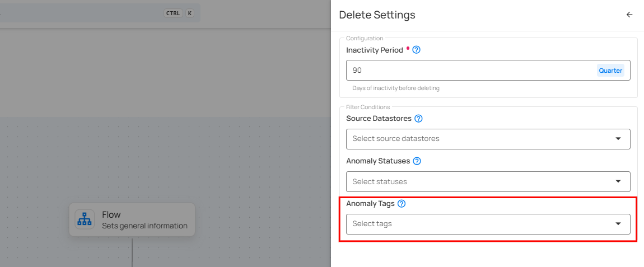Expand the Anomaly Tags caret arrow
Screen dimensions: 644x267
point(618,224)
